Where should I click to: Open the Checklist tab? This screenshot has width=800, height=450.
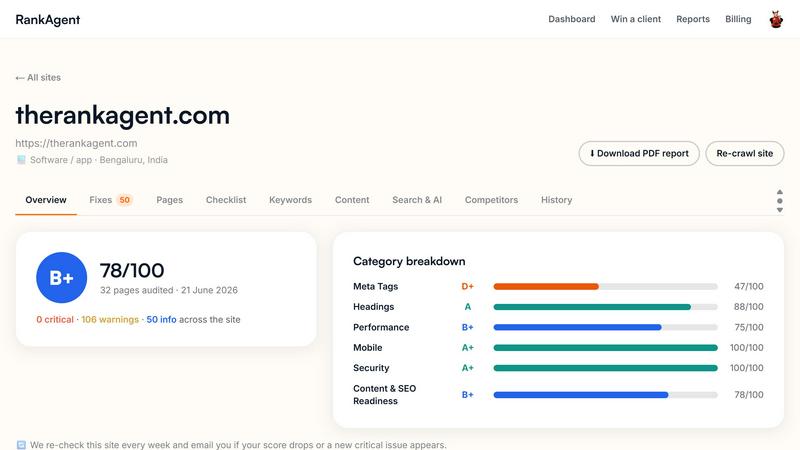[226, 200]
